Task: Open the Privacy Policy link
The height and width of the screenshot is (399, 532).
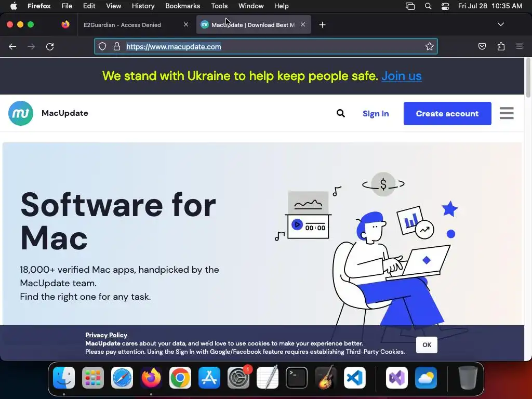Action: tap(106, 335)
